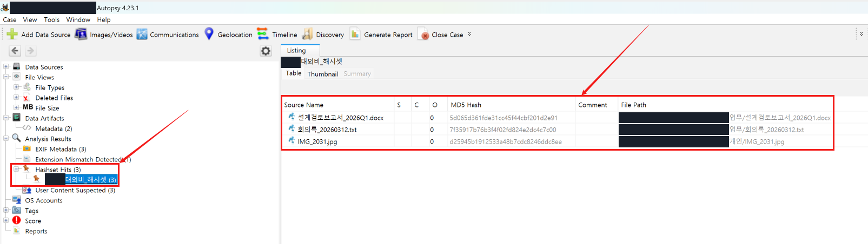Click the Score label in the tree
Viewport: 868px width, 244px height.
coord(33,221)
